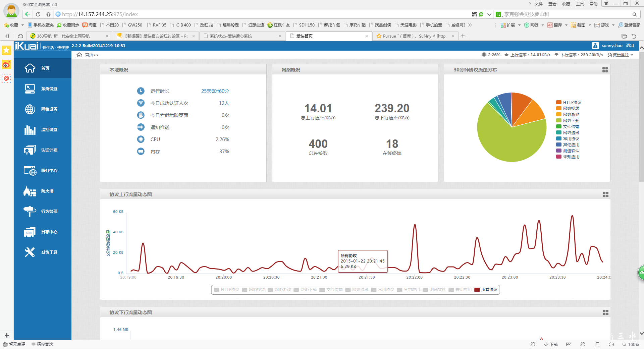Click the 猜你喜欢 status bar item
This screenshot has width=644, height=349.
tap(42, 344)
